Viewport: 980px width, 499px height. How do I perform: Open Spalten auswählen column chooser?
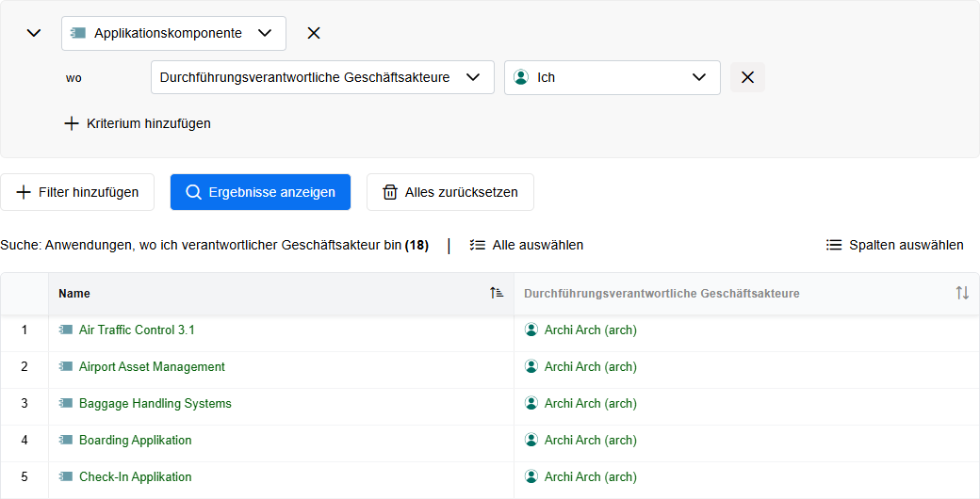click(x=895, y=246)
